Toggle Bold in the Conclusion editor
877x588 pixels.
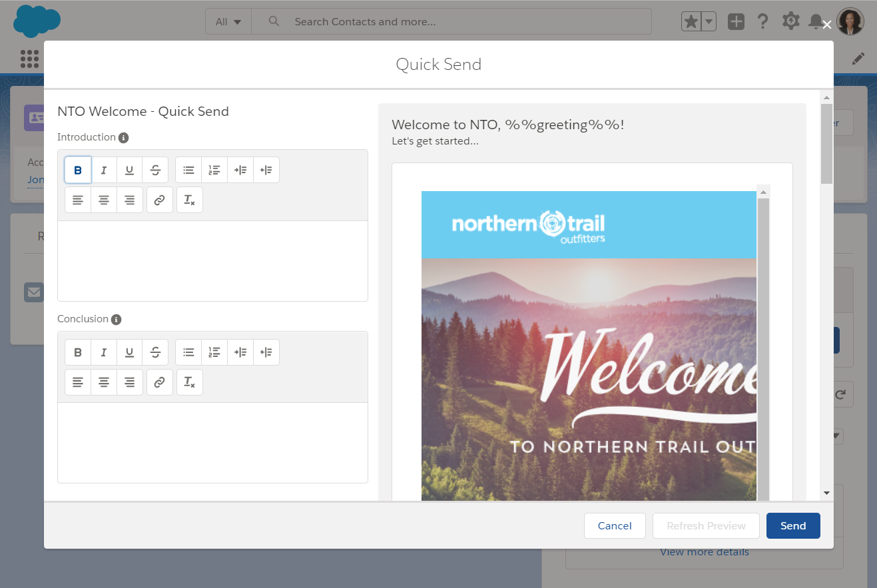(78, 352)
